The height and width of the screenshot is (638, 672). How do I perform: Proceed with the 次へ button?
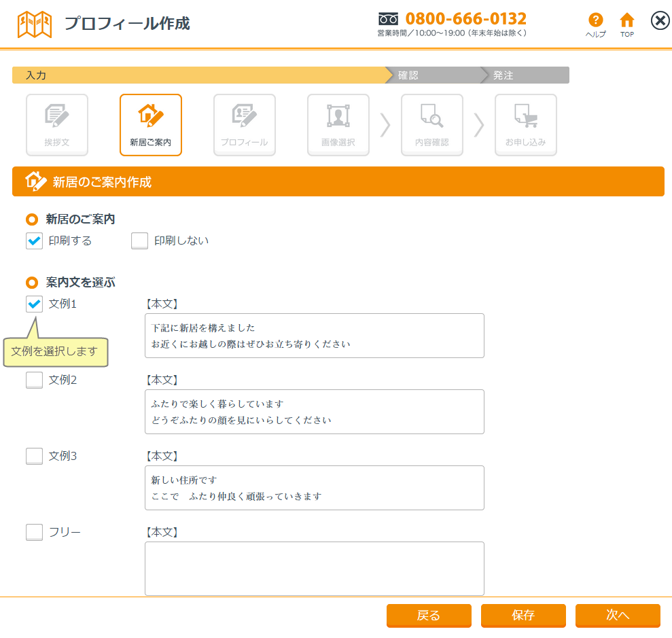(617, 616)
